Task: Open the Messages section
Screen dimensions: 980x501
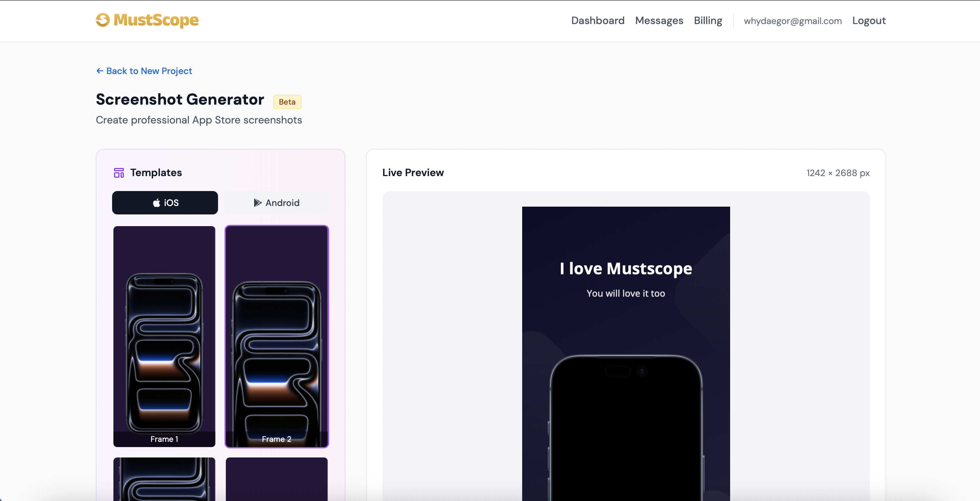Action: click(x=659, y=20)
